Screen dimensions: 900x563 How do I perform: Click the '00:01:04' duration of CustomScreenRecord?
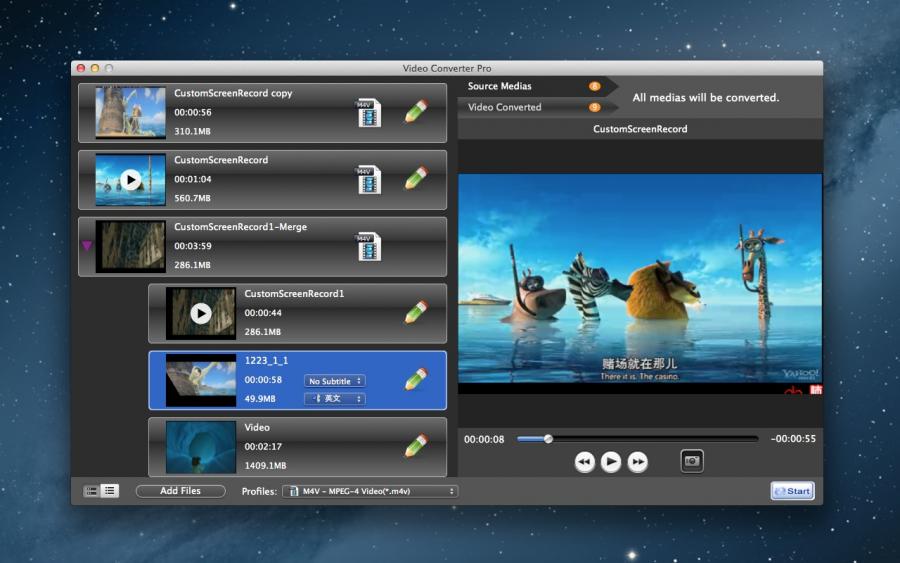[x=193, y=179]
